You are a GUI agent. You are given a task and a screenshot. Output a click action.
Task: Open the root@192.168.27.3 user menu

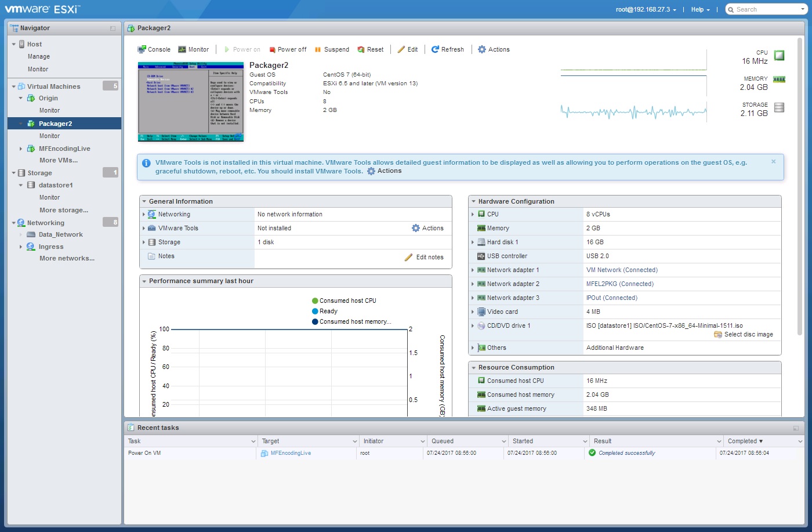(x=646, y=9)
